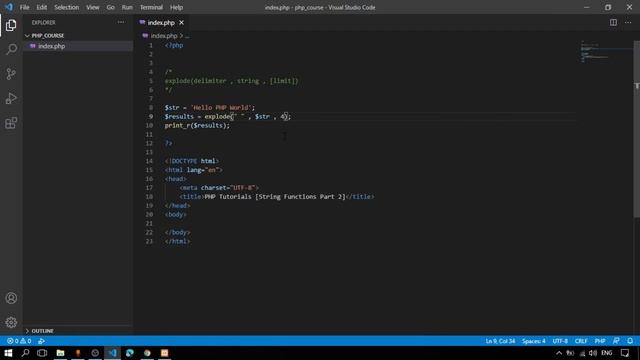Select the index.php editor tab
The width and height of the screenshot is (640, 360).
coord(161,22)
